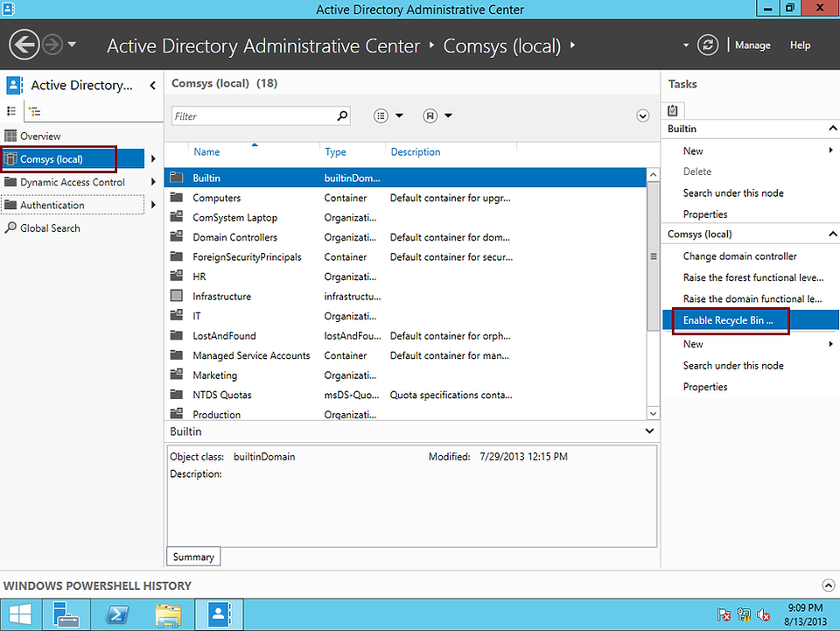Click the Windows Start button
Screen dimensions: 840x631
click(x=20, y=614)
